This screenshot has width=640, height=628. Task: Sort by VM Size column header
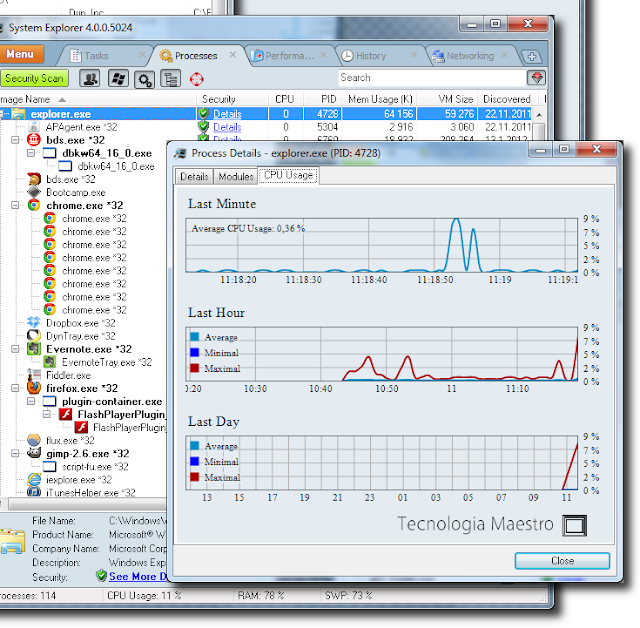(447, 99)
